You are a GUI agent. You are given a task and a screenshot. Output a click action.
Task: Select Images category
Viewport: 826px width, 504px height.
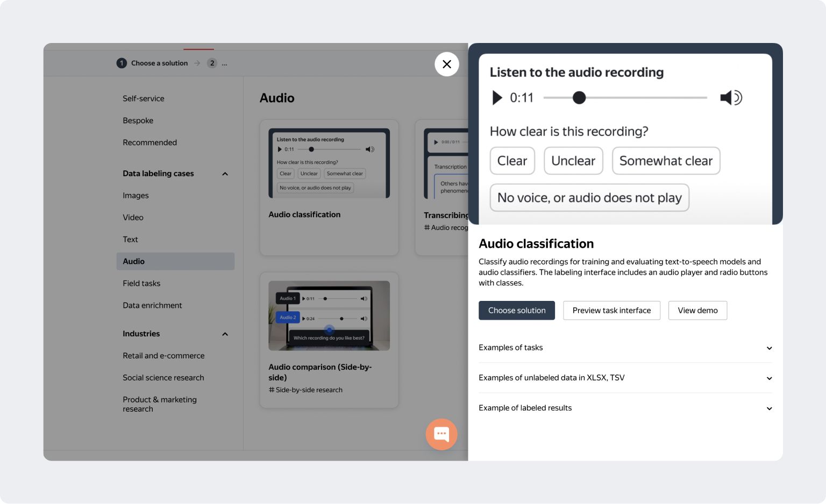point(136,196)
